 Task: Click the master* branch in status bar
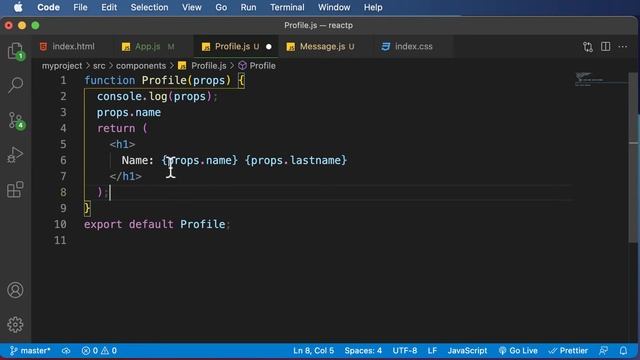(x=31, y=351)
